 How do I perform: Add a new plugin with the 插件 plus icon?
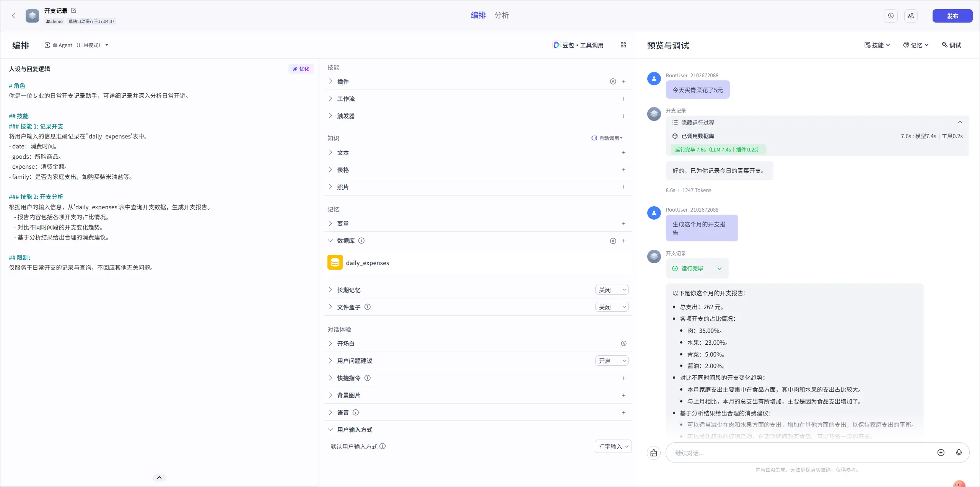(623, 81)
